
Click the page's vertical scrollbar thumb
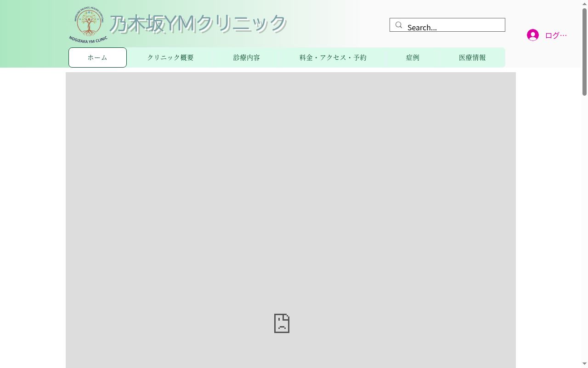[x=584, y=52]
